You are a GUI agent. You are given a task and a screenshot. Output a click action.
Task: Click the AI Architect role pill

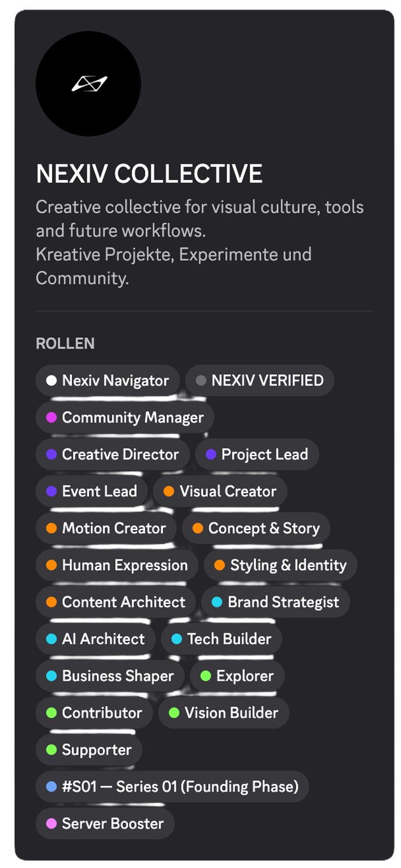pyautogui.click(x=95, y=639)
